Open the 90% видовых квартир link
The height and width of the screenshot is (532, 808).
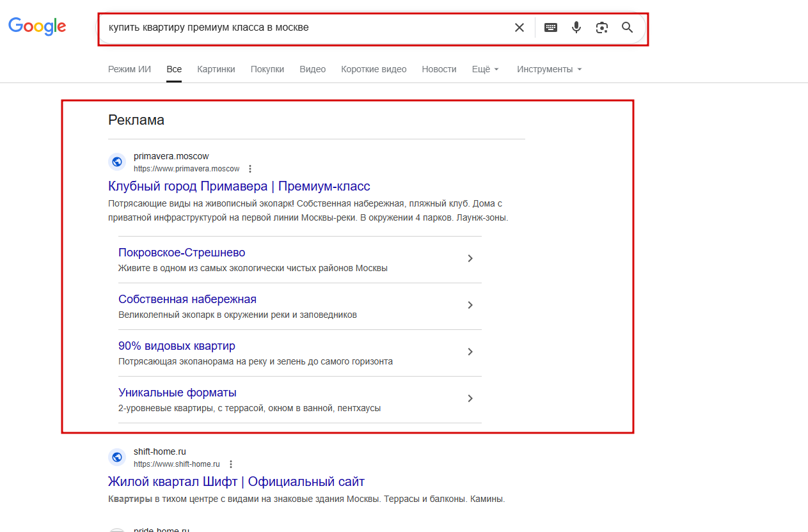pos(177,346)
